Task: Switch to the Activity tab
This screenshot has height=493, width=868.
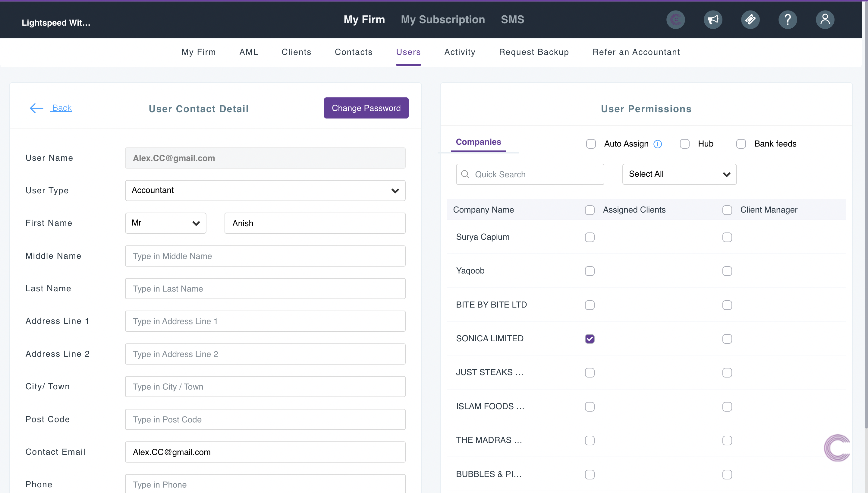Action: [x=460, y=52]
